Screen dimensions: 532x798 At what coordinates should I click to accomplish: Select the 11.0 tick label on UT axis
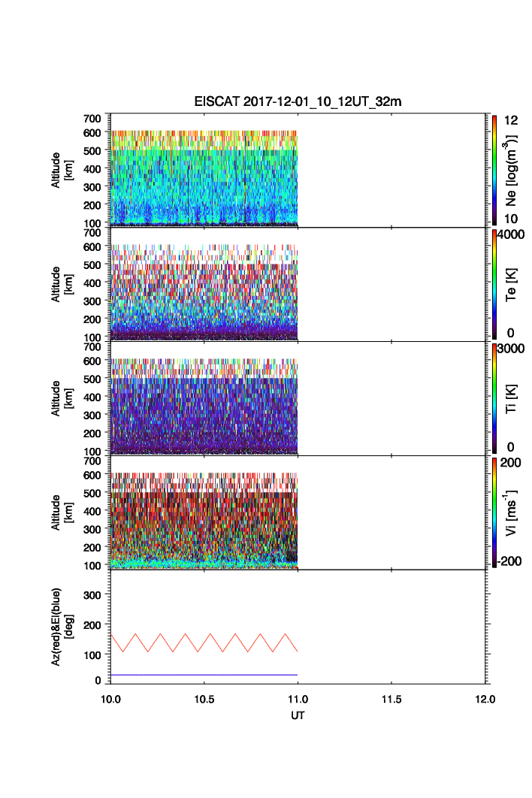point(298,700)
